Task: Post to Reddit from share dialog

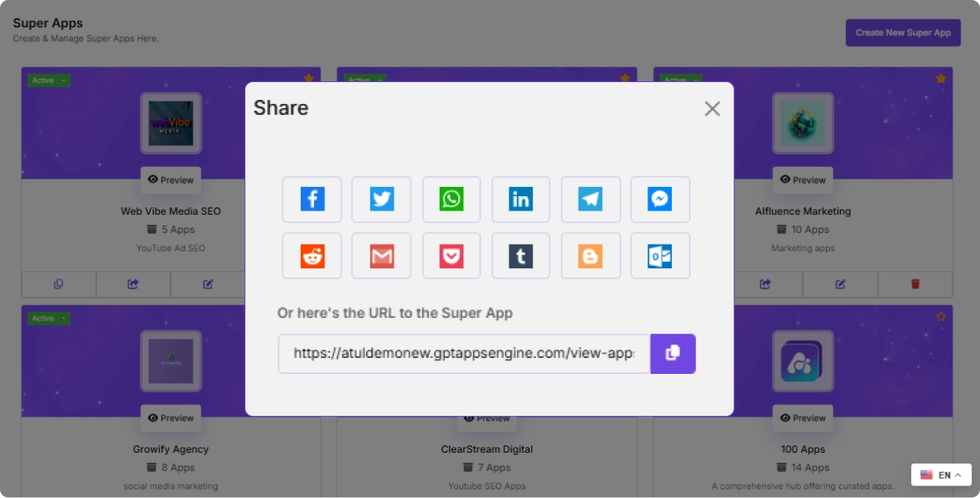Action: pos(312,256)
